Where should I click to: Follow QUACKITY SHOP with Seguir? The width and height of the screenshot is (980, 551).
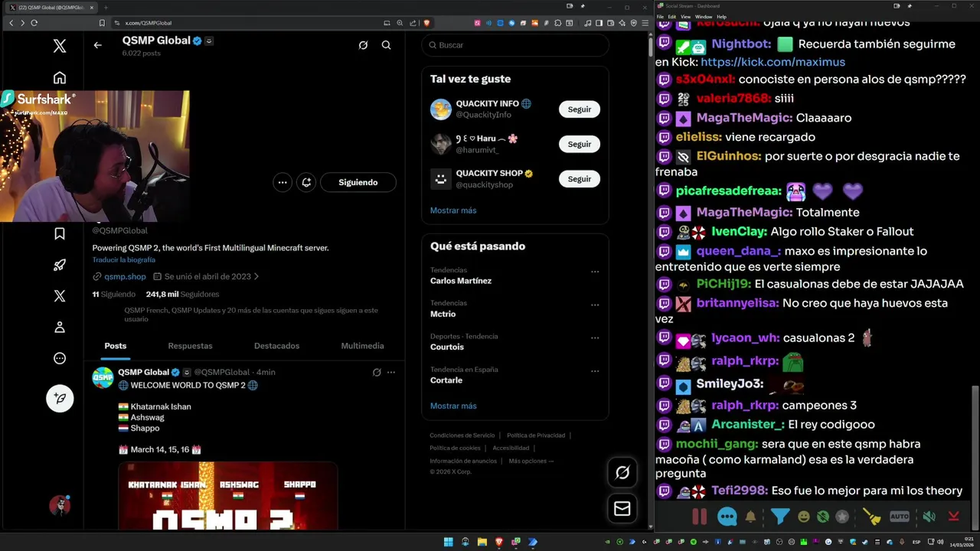[580, 179]
